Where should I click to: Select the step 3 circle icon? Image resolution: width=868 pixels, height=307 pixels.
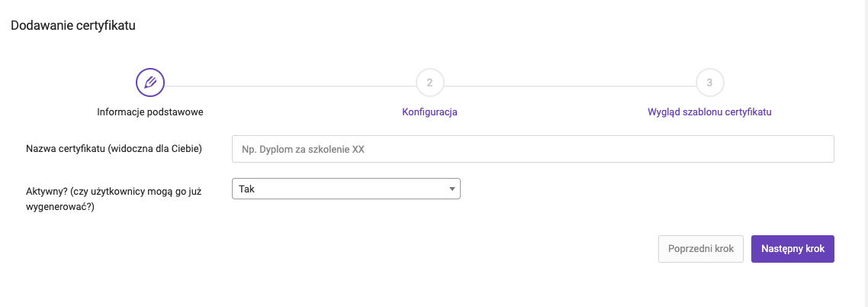[x=709, y=83]
